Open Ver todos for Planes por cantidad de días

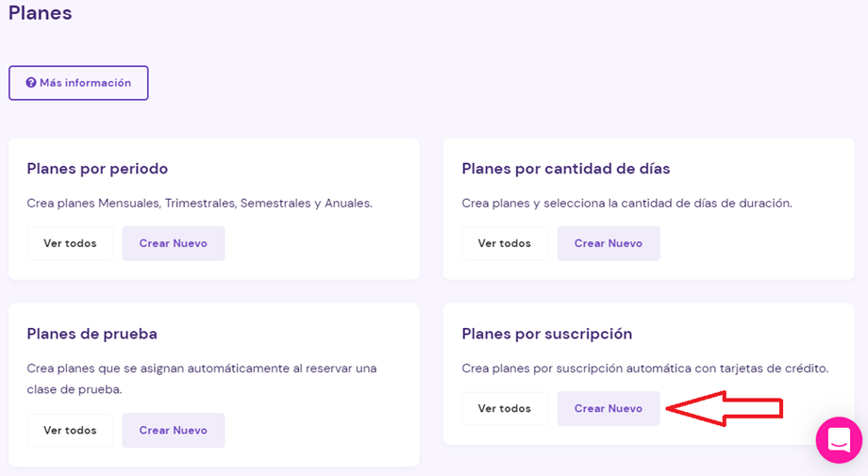click(505, 243)
